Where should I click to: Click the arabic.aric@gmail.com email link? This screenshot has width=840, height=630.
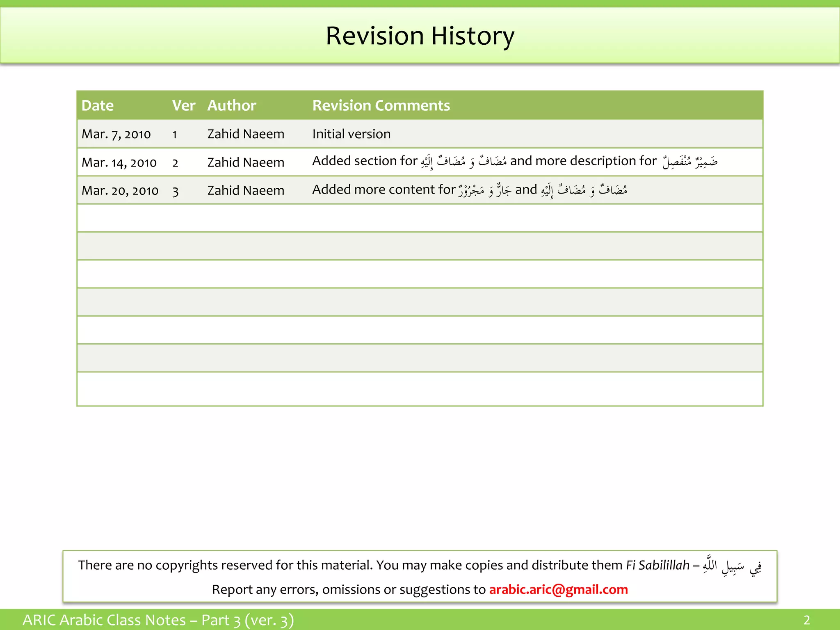[558, 590]
